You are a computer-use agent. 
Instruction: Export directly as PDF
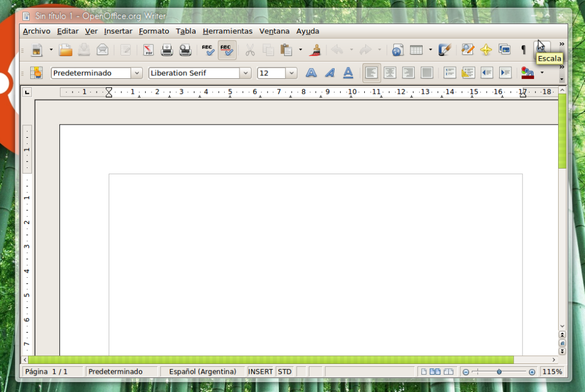[149, 50]
